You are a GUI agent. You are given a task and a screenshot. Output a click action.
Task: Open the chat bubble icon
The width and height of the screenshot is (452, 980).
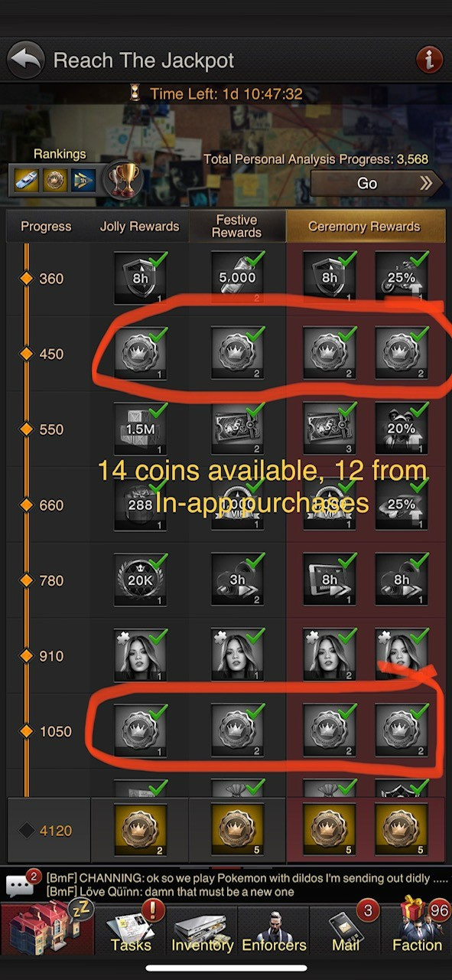point(19,884)
